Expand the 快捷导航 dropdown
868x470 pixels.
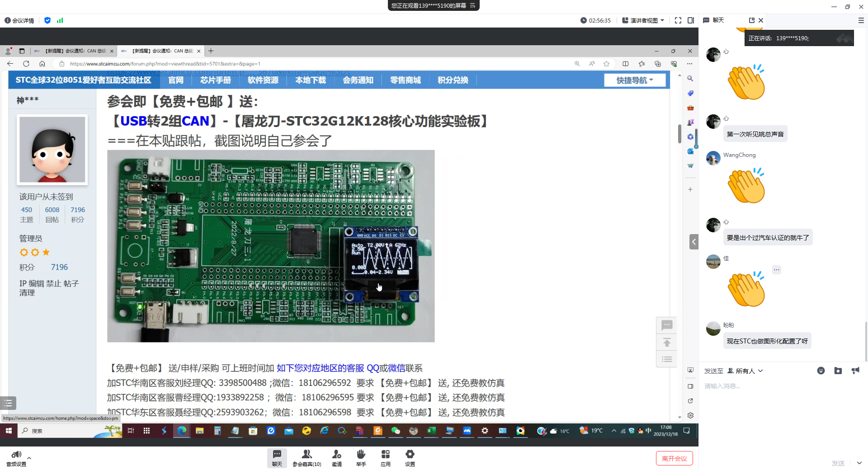click(x=635, y=80)
